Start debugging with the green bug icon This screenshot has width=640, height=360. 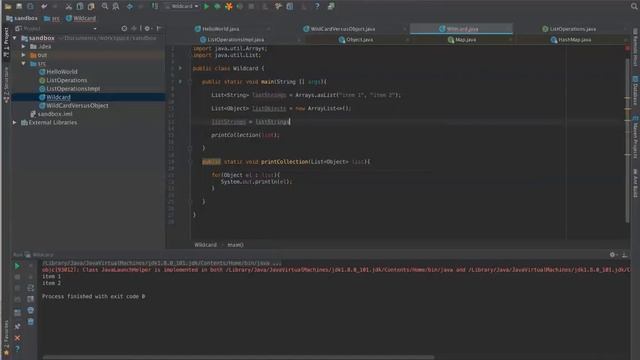click(x=218, y=7)
